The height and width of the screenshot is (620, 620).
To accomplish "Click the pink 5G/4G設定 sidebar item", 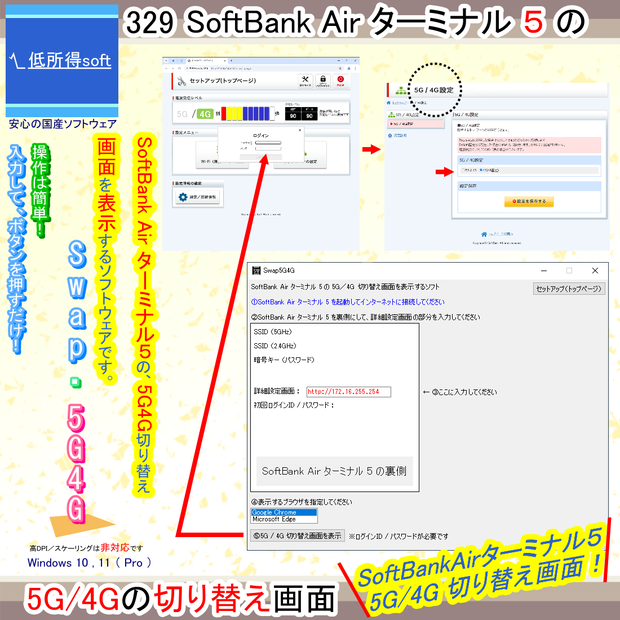I will click(416, 124).
